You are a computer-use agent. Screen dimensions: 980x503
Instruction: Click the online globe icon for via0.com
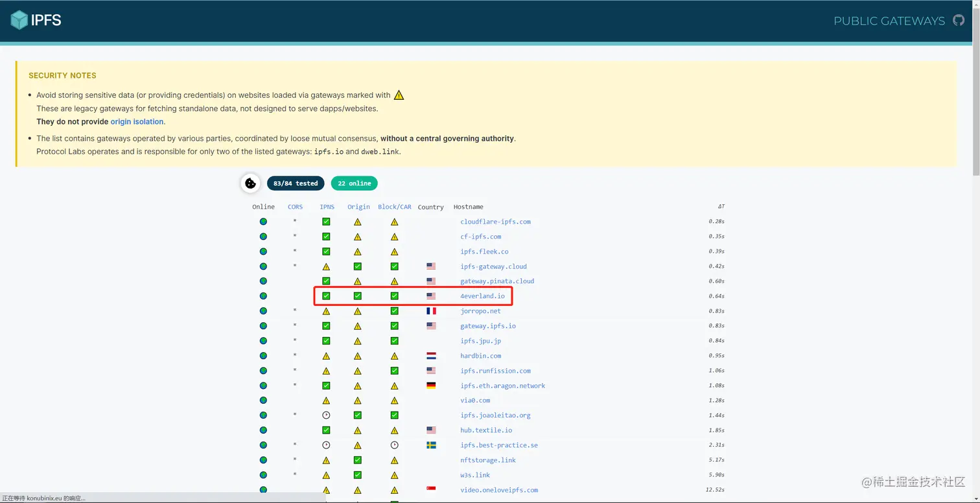click(263, 401)
